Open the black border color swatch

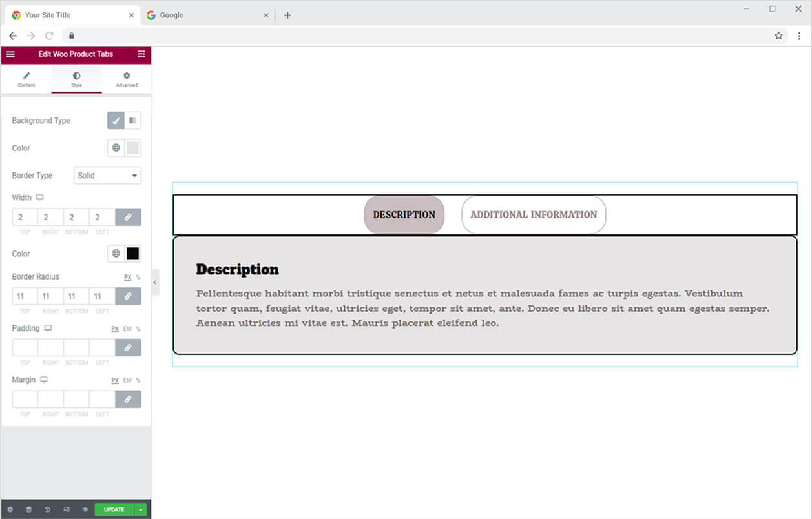click(x=132, y=254)
